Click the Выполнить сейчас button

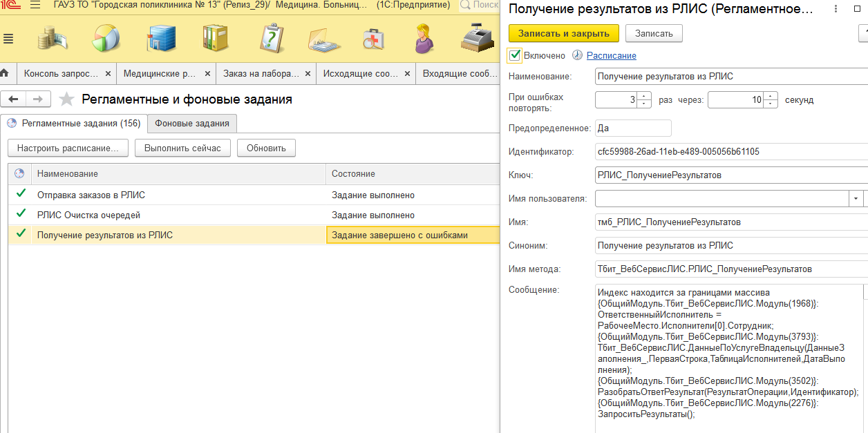182,148
